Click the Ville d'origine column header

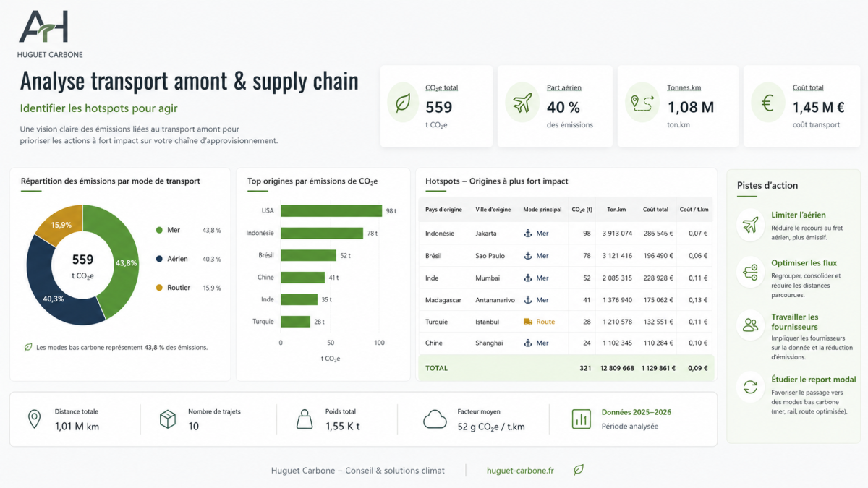[x=493, y=210]
